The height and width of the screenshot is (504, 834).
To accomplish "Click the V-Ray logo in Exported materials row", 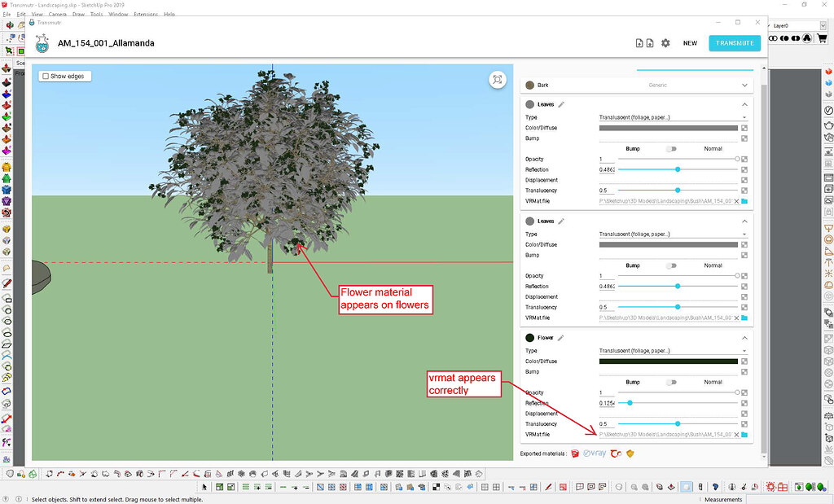I will click(594, 454).
